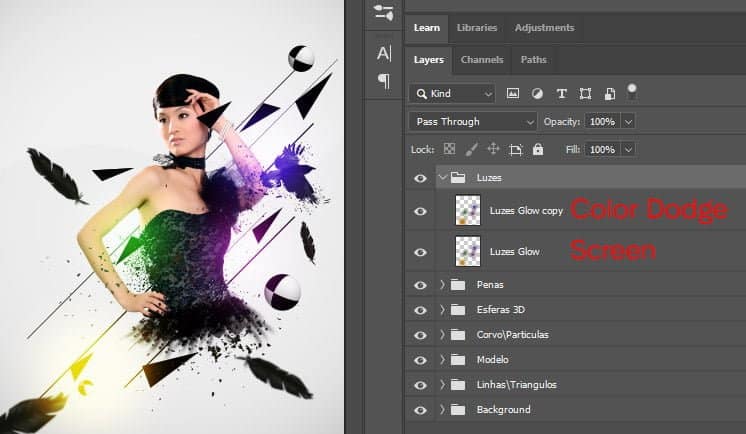The height and width of the screenshot is (434, 746).
Task: Expand the Linhas\Triangulos group
Action: [442, 385]
